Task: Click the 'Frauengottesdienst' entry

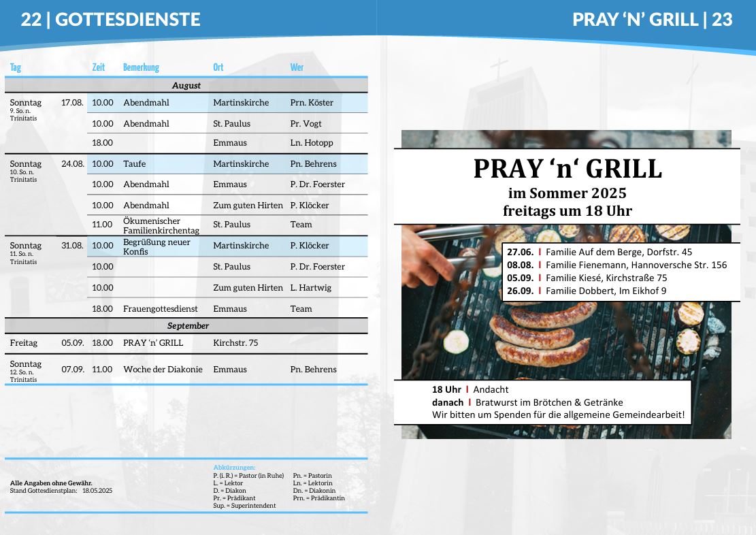Action: (x=160, y=309)
